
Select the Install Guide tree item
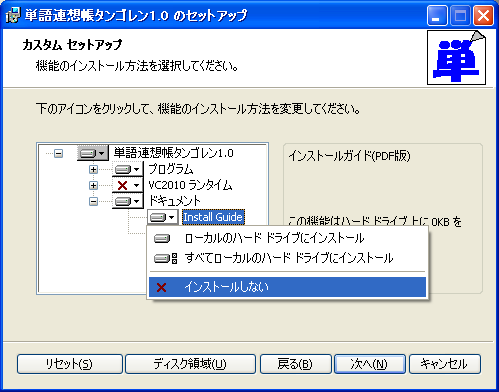(213, 217)
